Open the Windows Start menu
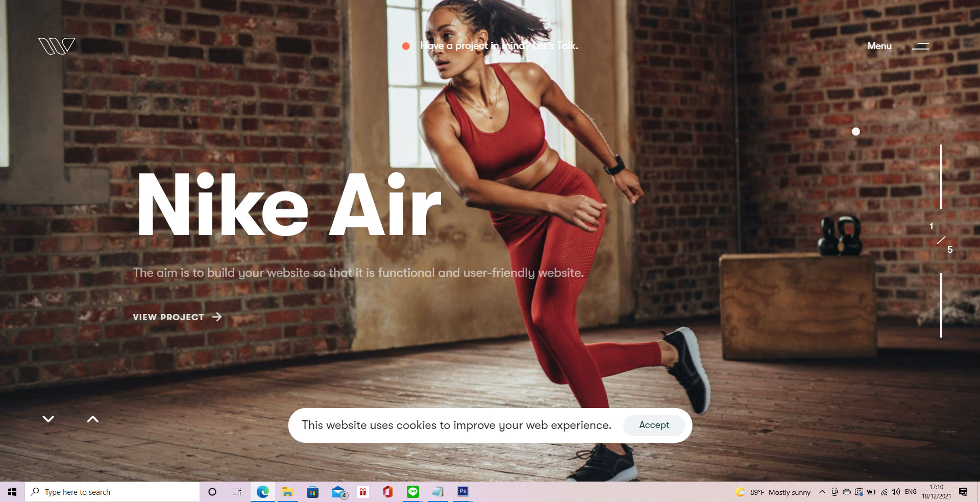Image resolution: width=980 pixels, height=502 pixels. tap(12, 492)
